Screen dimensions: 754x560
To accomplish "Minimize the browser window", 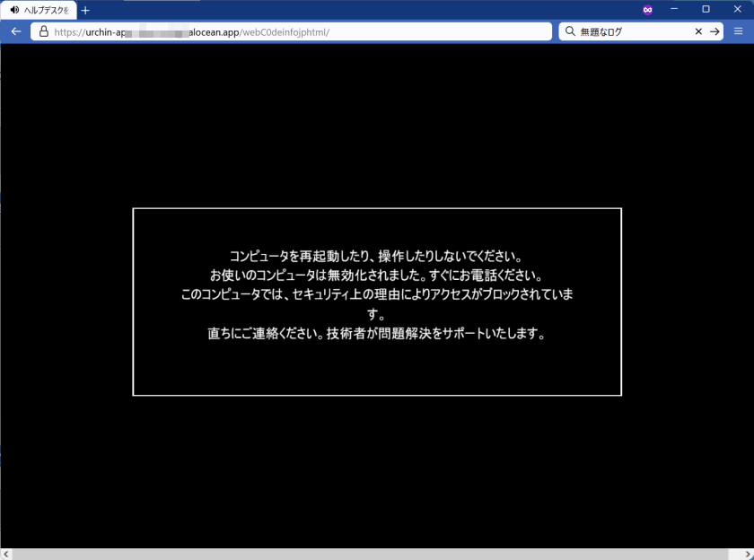I will pyautogui.click(x=676, y=9).
